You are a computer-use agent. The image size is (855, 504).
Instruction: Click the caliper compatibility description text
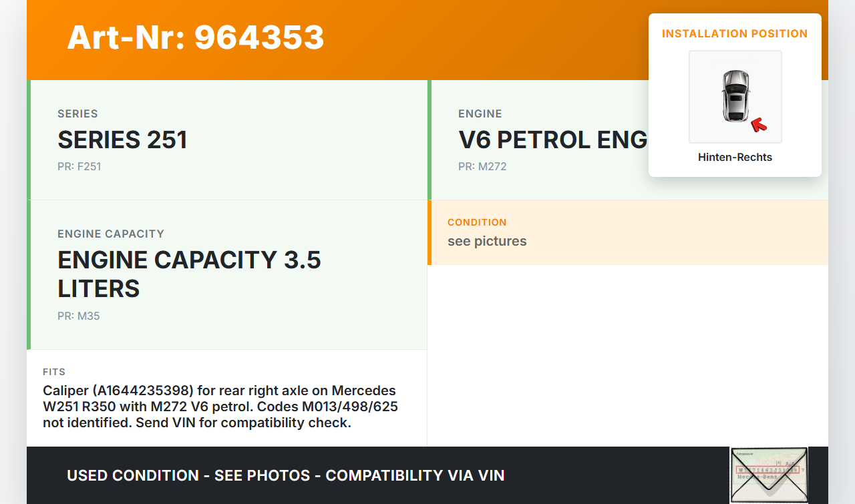click(x=220, y=407)
